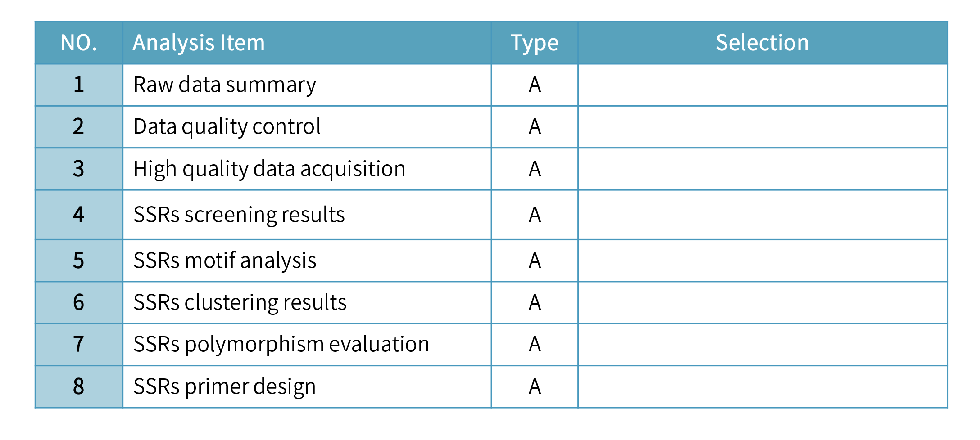Click the Type "A" cell for SSRs clustering results

point(534,302)
